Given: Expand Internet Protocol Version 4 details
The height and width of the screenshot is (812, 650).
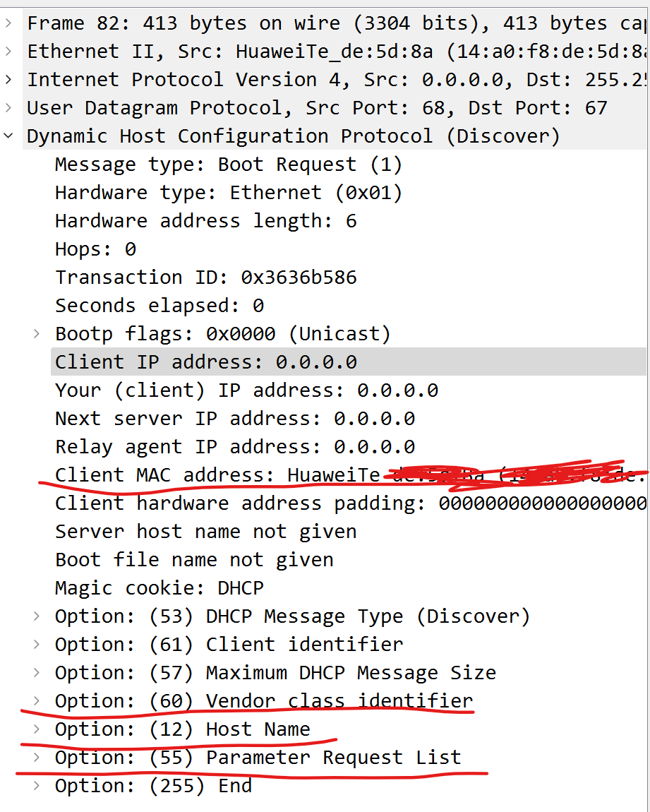Looking at the screenshot, I should click(8, 80).
